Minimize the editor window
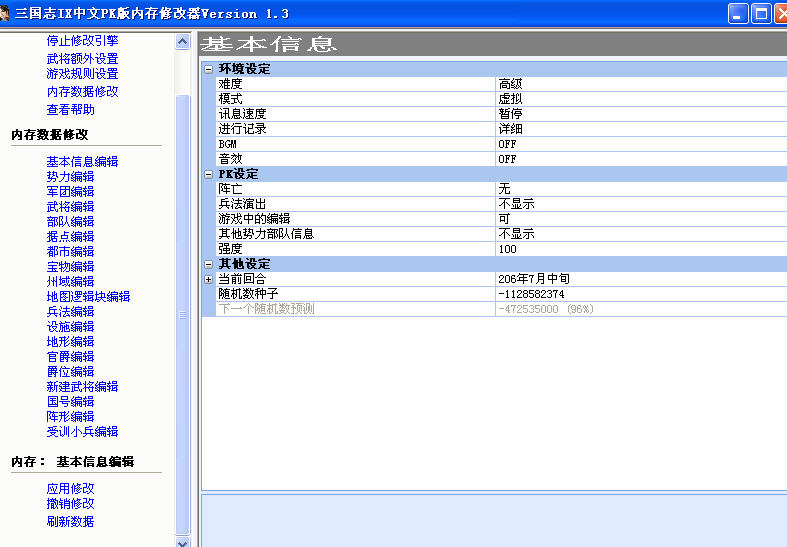The width and height of the screenshot is (787, 547). [x=738, y=13]
